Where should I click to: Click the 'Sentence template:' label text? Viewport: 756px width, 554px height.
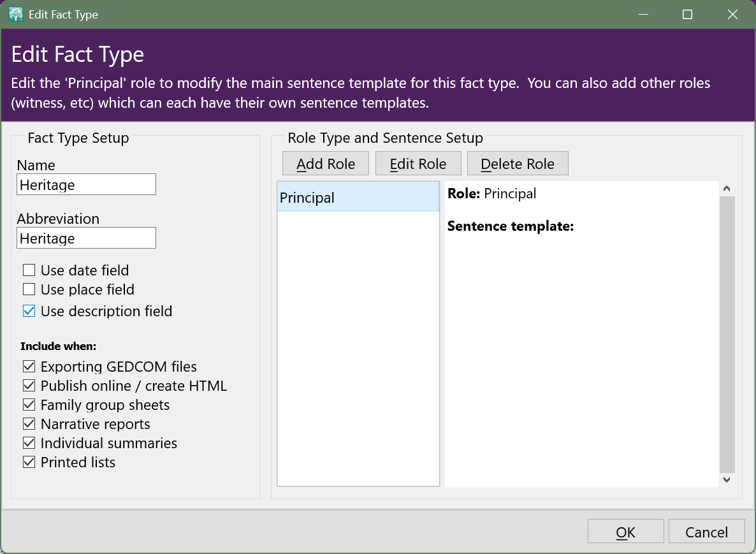pyautogui.click(x=511, y=226)
